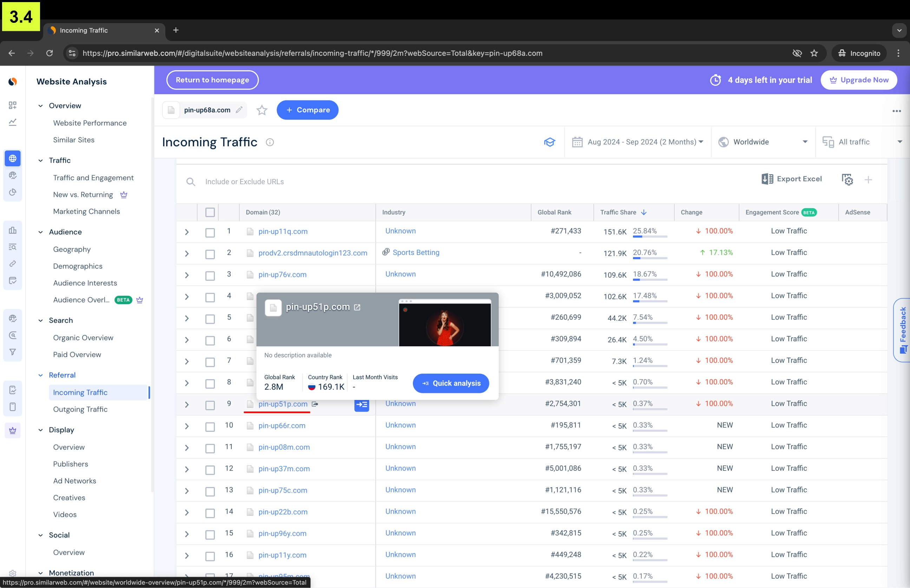
Task: Click the favorite star next to pin-up68a.com
Action: tap(262, 111)
